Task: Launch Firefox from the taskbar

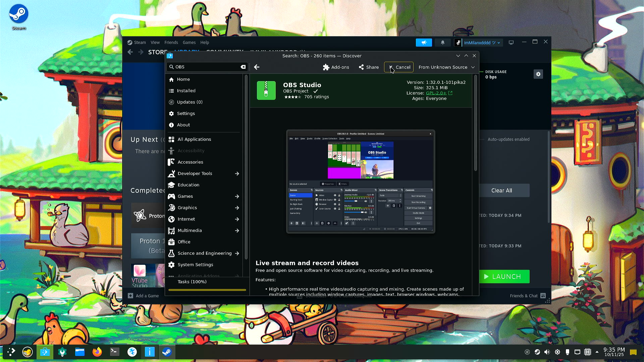Action: point(97,352)
